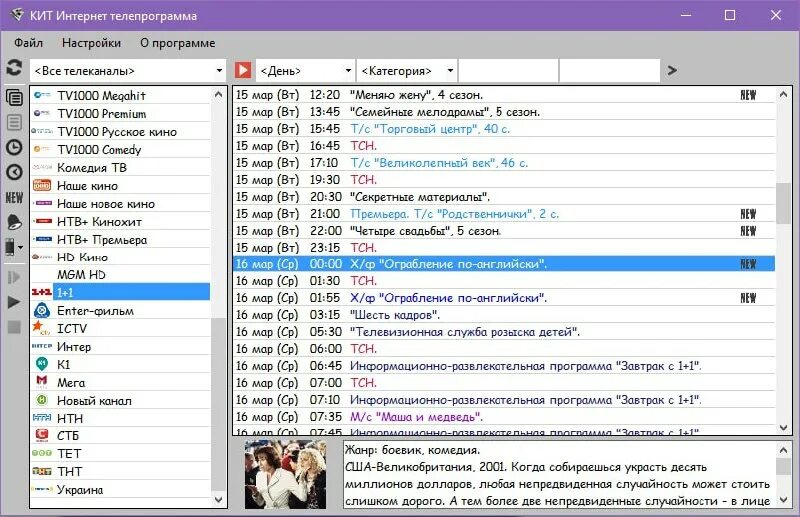Click down arrow of program list scrollbar
Viewport: 800px width, 517px height.
coord(783,428)
